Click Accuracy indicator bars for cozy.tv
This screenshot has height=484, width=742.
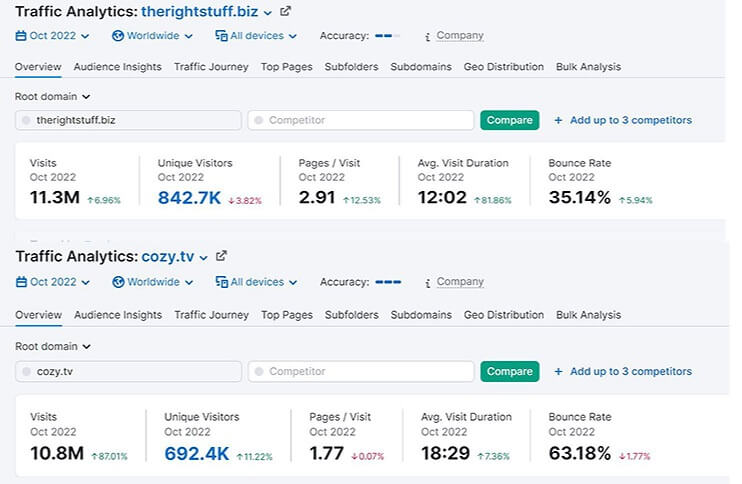point(388,282)
